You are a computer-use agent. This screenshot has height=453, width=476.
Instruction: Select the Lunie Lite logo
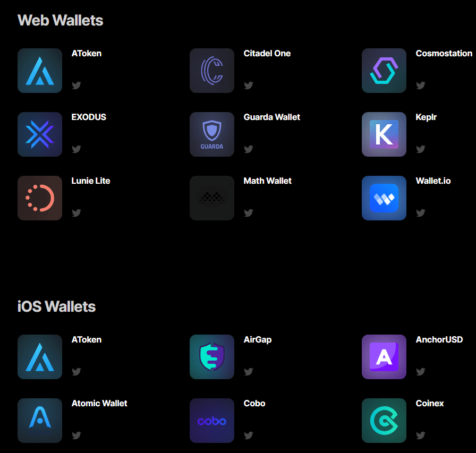[x=40, y=198]
